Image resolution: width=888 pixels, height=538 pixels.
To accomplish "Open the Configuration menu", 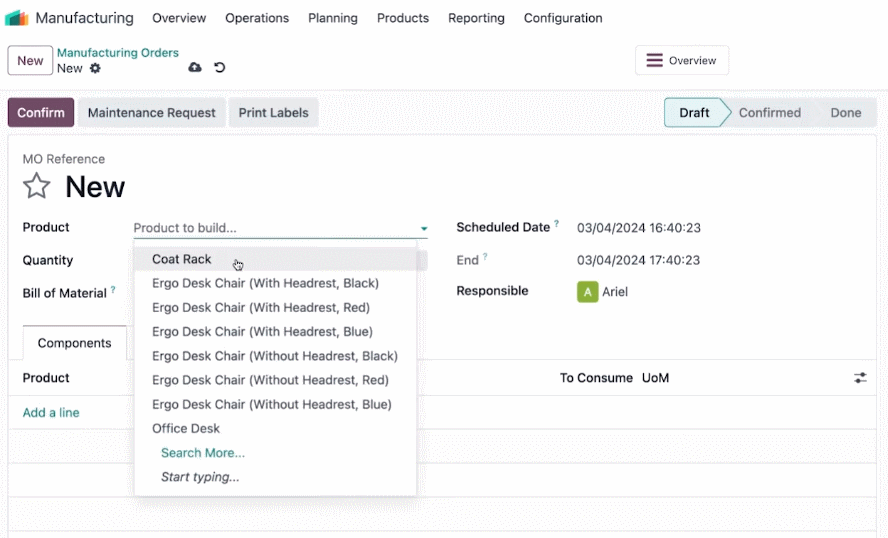I will coord(563,18).
